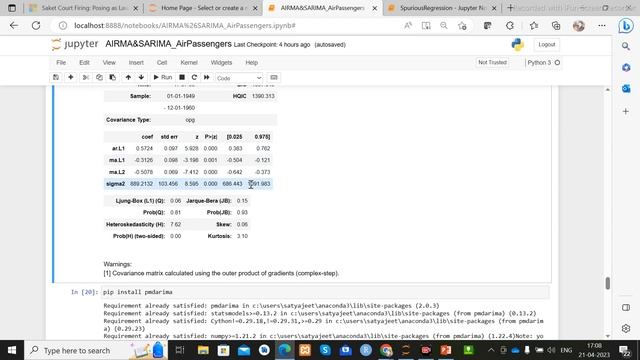The height and width of the screenshot is (360, 640).
Task: Open the Cell menu
Action: 162,62
